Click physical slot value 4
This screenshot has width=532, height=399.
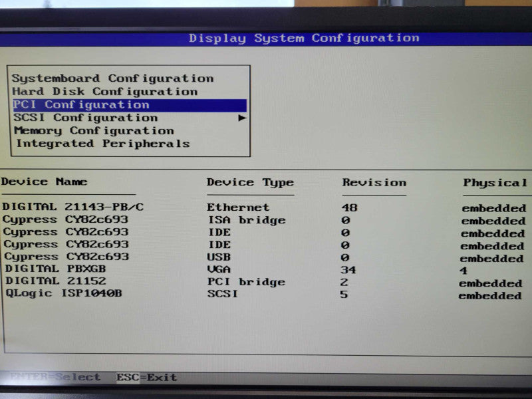tap(464, 271)
